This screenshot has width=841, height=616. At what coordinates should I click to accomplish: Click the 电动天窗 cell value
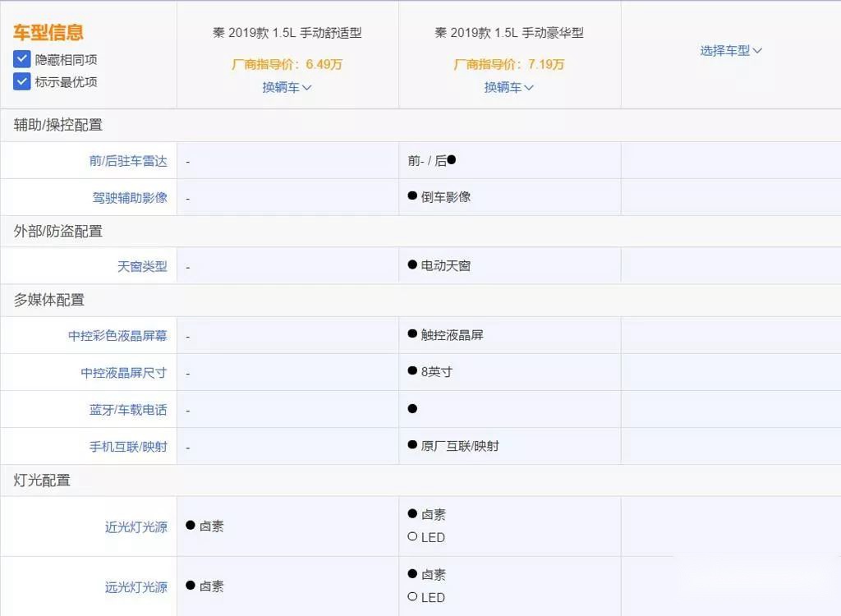[439, 265]
